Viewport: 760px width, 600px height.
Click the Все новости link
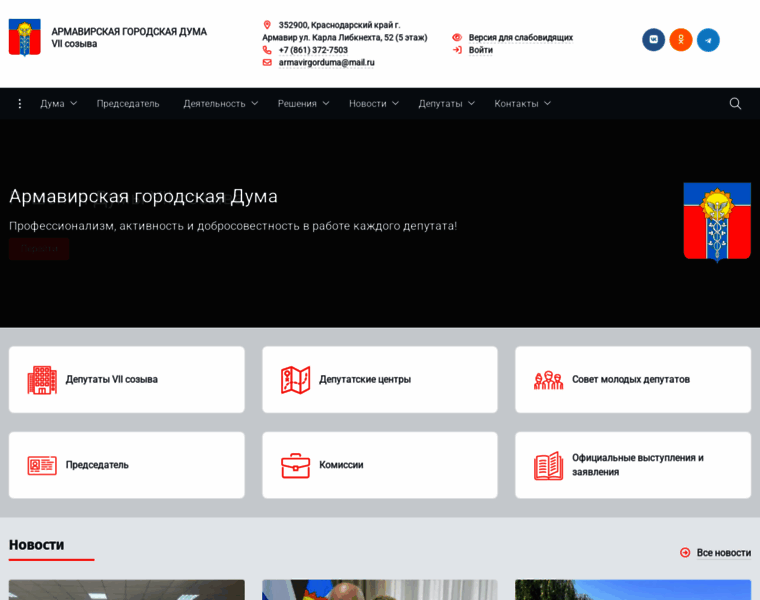coord(722,552)
